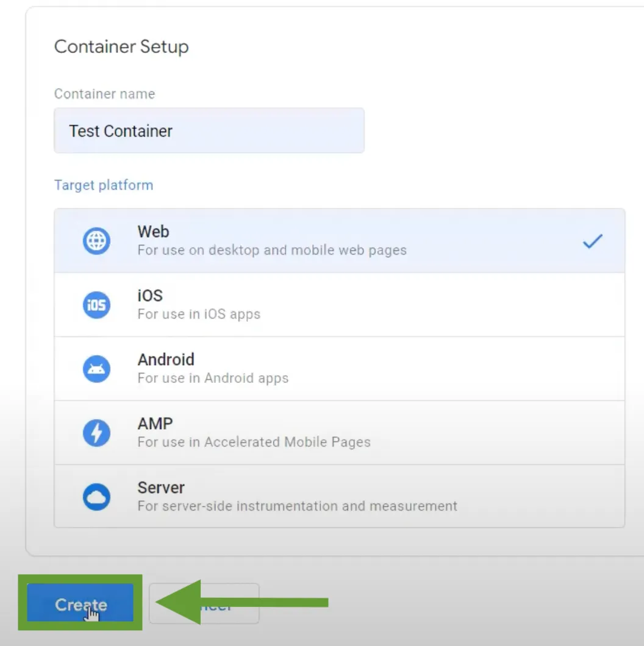
Task: Click the Container name input field
Action: [209, 131]
